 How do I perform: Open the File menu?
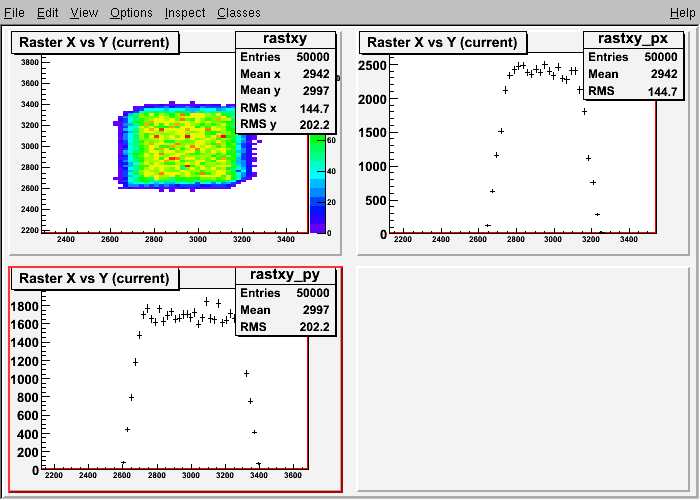click(14, 12)
